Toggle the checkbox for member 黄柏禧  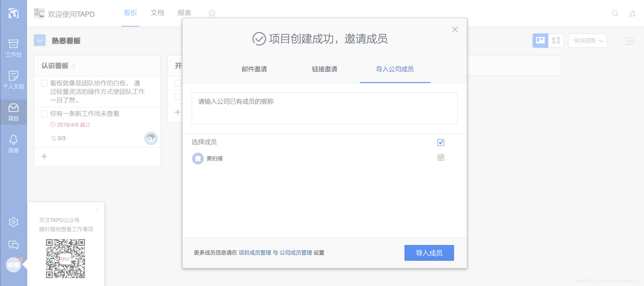[441, 157]
